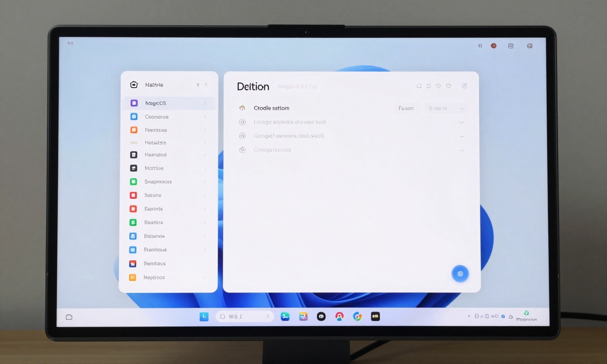This screenshot has height=364, width=607.
Task: Click the Fason button
Action: (406, 108)
